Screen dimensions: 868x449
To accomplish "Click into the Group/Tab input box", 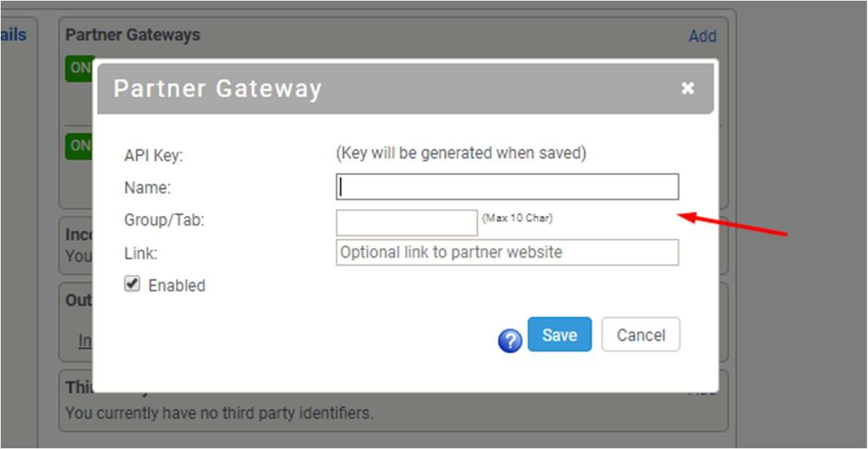I will tap(406, 222).
